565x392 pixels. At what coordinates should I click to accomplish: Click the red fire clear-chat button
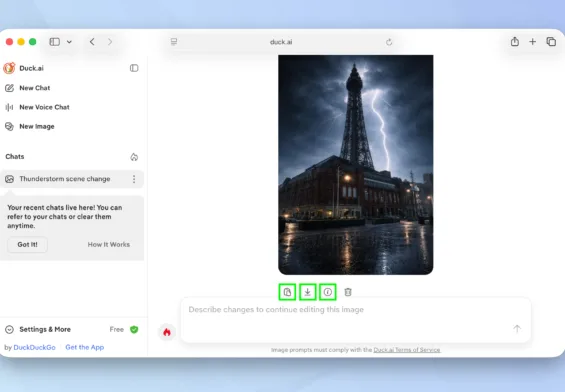pos(167,332)
